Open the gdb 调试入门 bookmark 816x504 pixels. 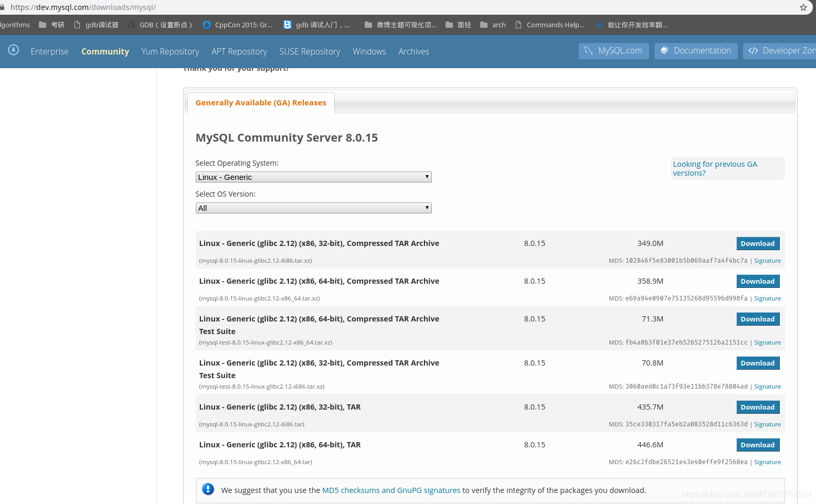point(316,25)
